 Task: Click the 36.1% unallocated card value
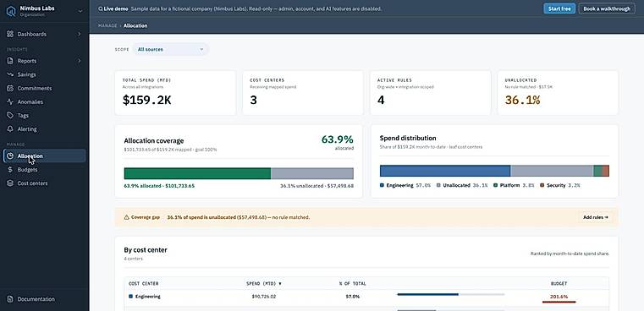pyautogui.click(x=522, y=100)
